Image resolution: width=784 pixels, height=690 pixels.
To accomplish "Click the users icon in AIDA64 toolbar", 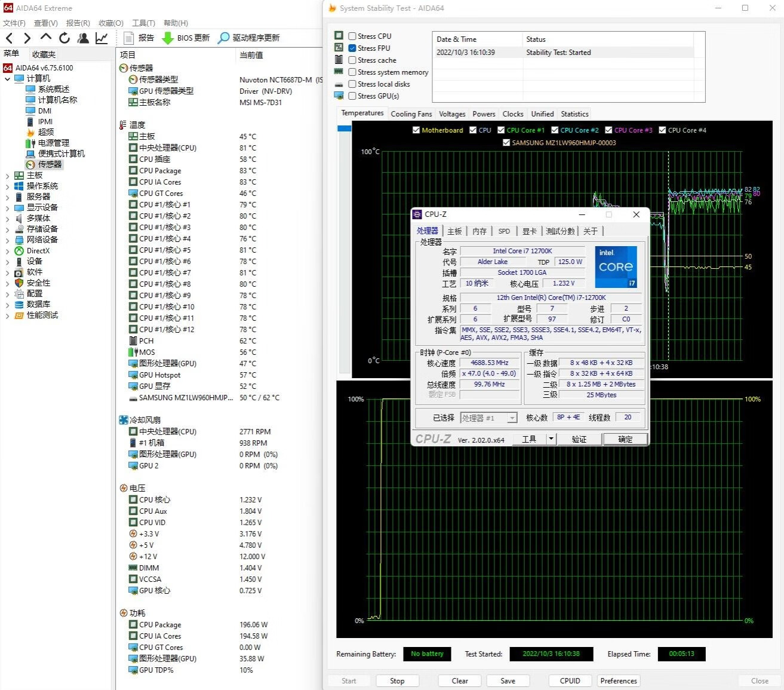I will 83,38.
